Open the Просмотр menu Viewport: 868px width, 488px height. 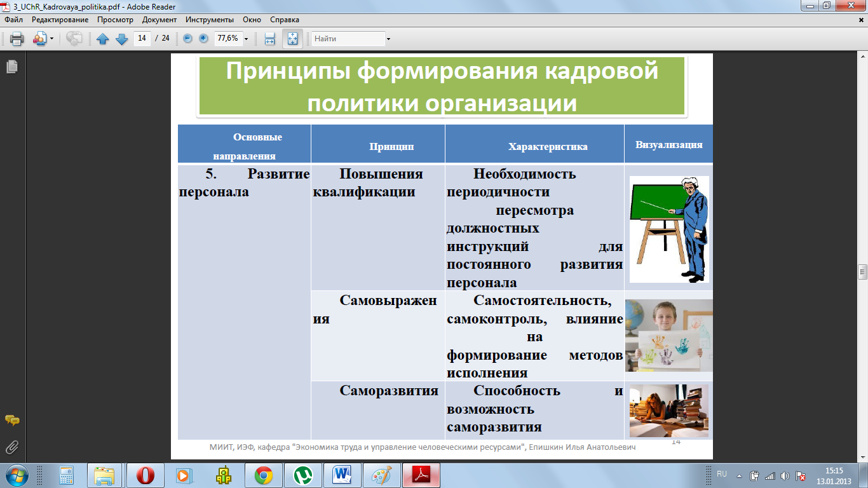pyautogui.click(x=115, y=20)
